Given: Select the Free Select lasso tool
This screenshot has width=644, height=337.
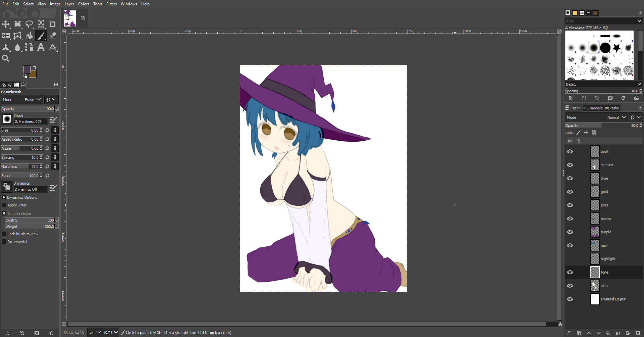Looking at the screenshot, I should 29,24.
